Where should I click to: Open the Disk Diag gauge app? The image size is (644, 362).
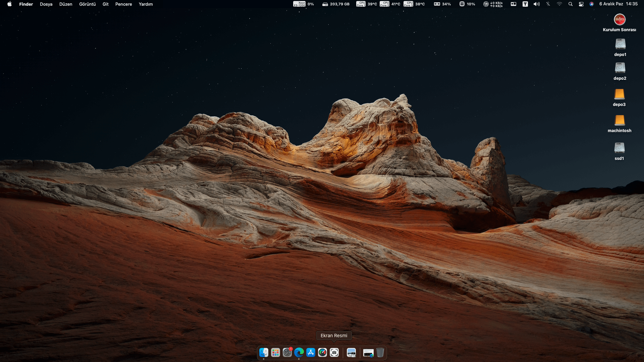tap(322, 353)
